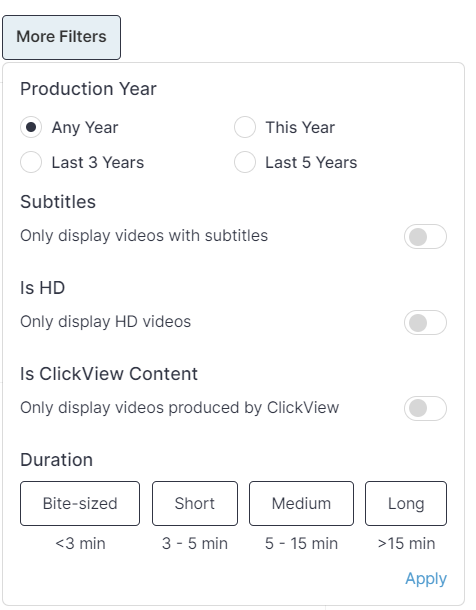
Task: Click 'Only display videos produced by ClickView' text
Action: point(180,408)
